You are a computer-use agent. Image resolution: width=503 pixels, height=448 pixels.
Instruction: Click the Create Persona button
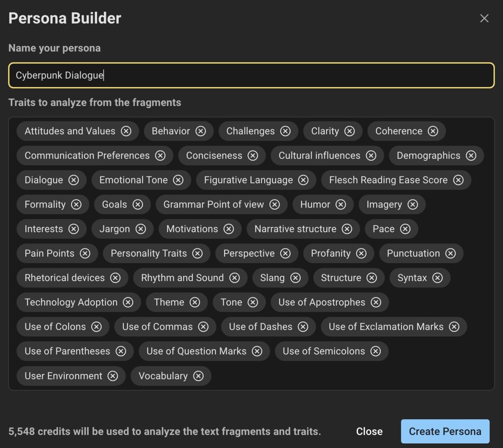[444, 431]
